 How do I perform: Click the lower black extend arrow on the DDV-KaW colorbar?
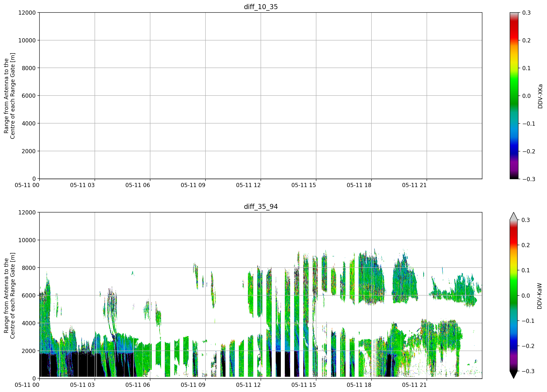tap(513, 375)
